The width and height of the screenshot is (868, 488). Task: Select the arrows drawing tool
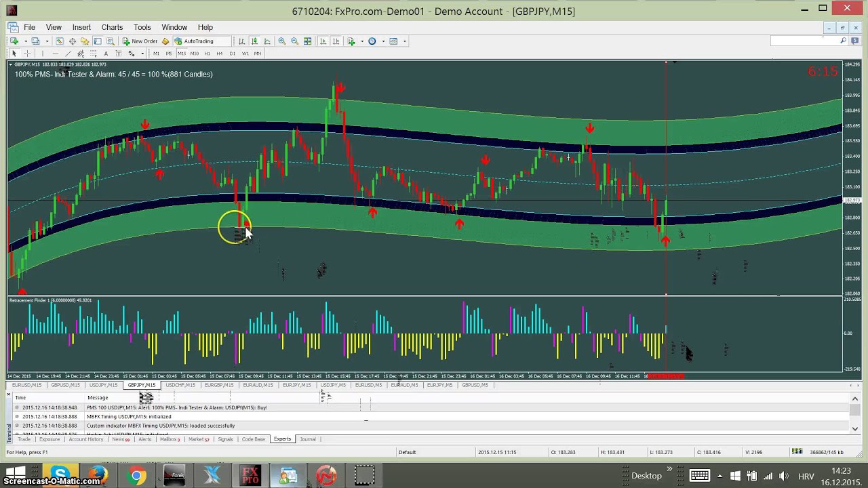pyautogui.click(x=131, y=54)
